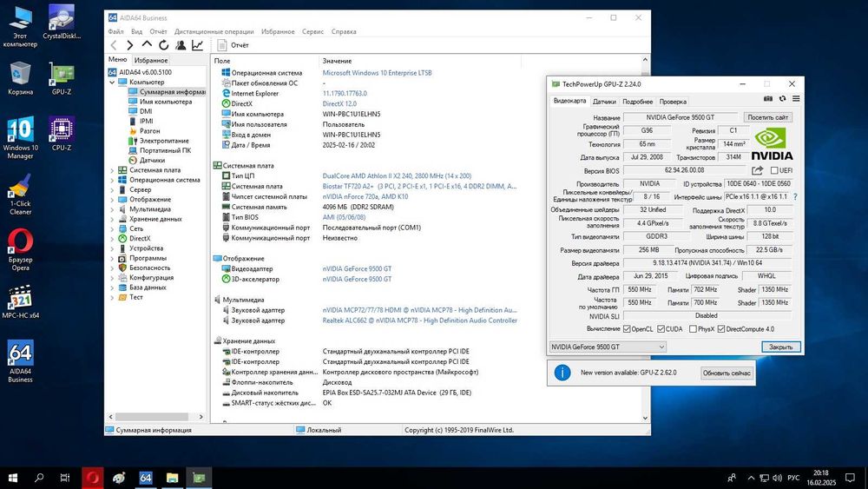Open the DualCore AMD Athlon II X2 240 link
The height and width of the screenshot is (489, 868).
pyautogui.click(x=397, y=176)
